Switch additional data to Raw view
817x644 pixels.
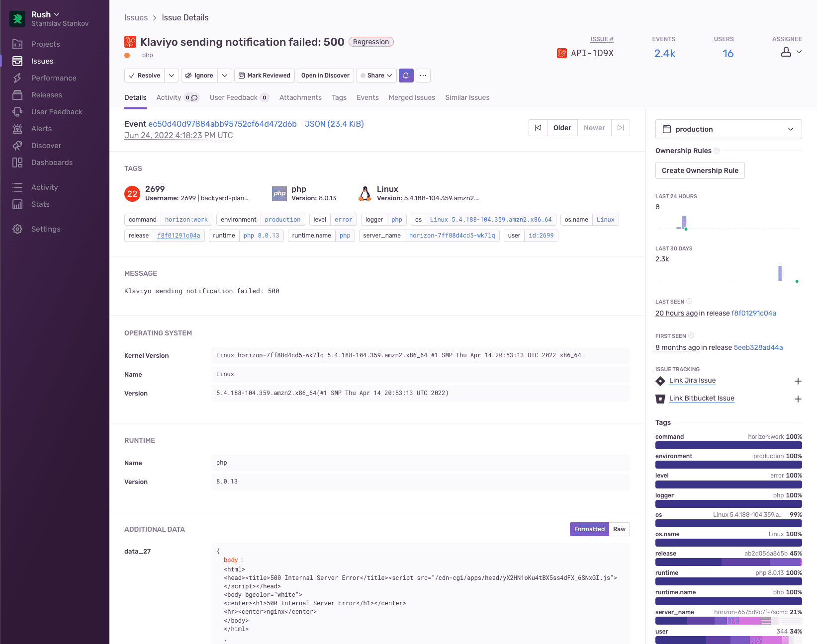619,529
